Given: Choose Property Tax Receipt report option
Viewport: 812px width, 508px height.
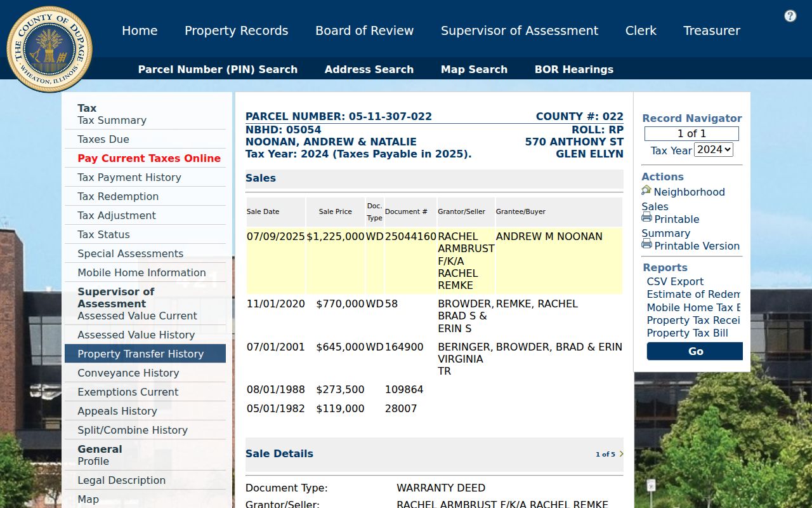Looking at the screenshot, I should coord(693,320).
